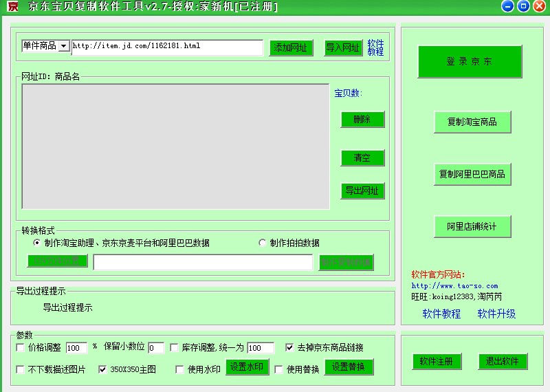
Task: Enable the 使用水印 checkbox
Action: point(179,369)
